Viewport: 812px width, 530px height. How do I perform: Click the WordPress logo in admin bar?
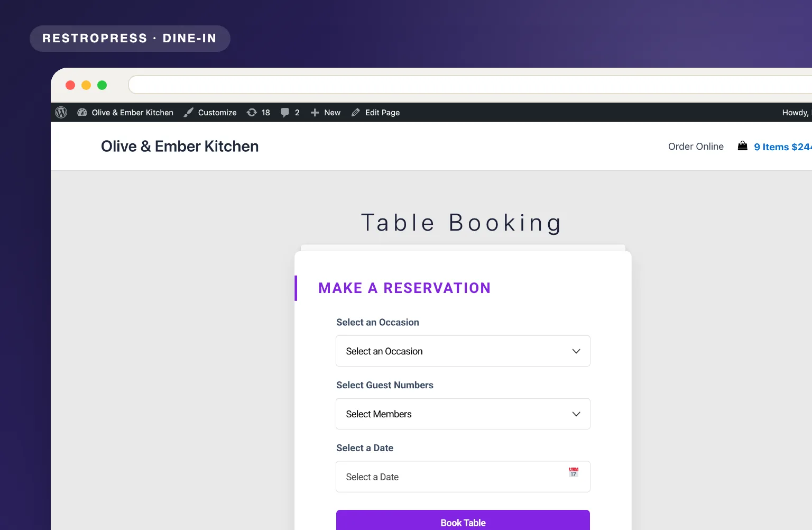(61, 113)
